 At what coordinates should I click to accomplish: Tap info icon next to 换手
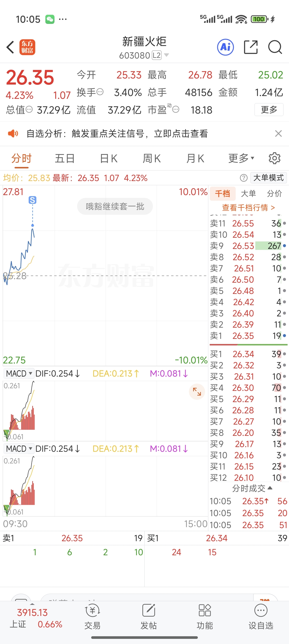[100, 92]
